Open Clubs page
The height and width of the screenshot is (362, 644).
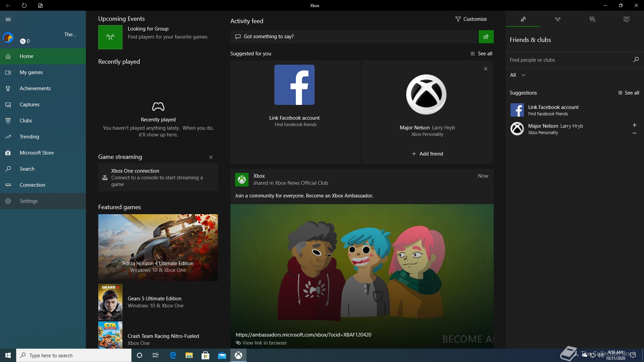coord(43,121)
